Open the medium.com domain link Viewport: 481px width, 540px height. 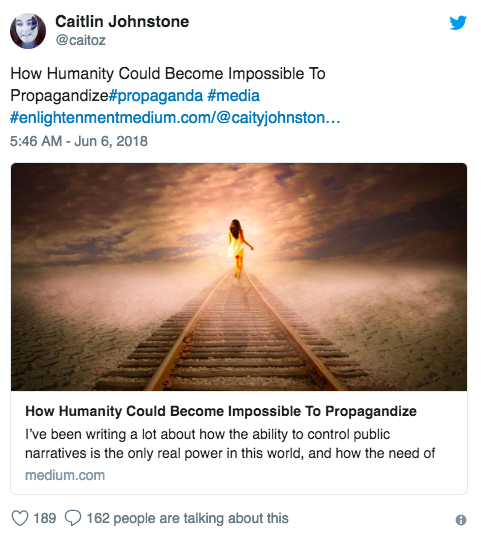[x=65, y=475]
